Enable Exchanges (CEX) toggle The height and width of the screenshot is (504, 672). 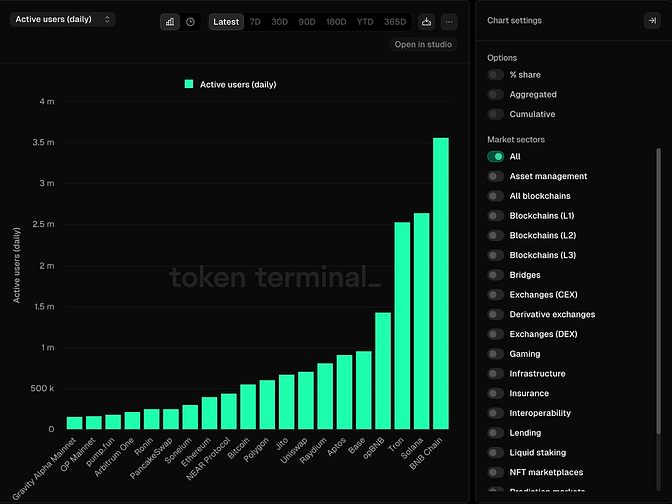pos(495,294)
